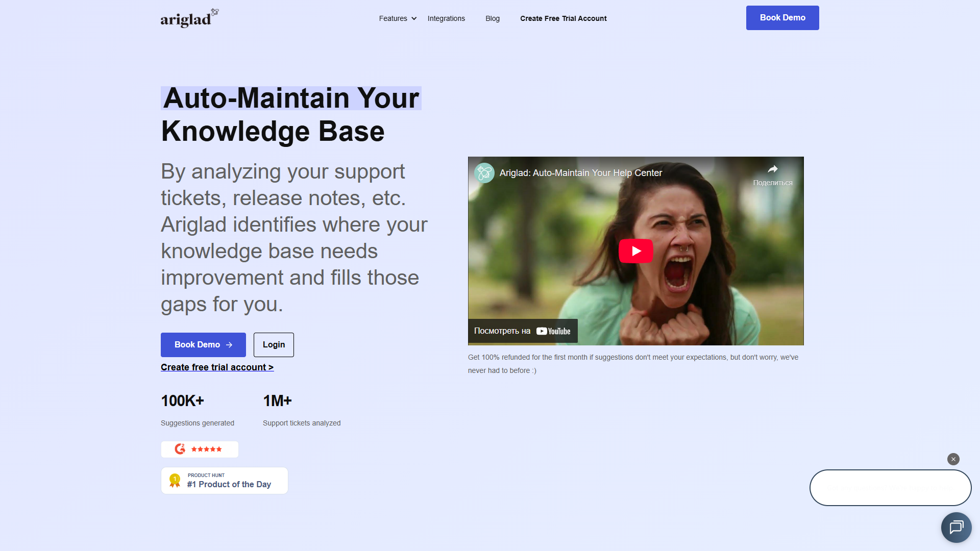
Task: Follow the Create free trial account link
Action: coord(217,367)
